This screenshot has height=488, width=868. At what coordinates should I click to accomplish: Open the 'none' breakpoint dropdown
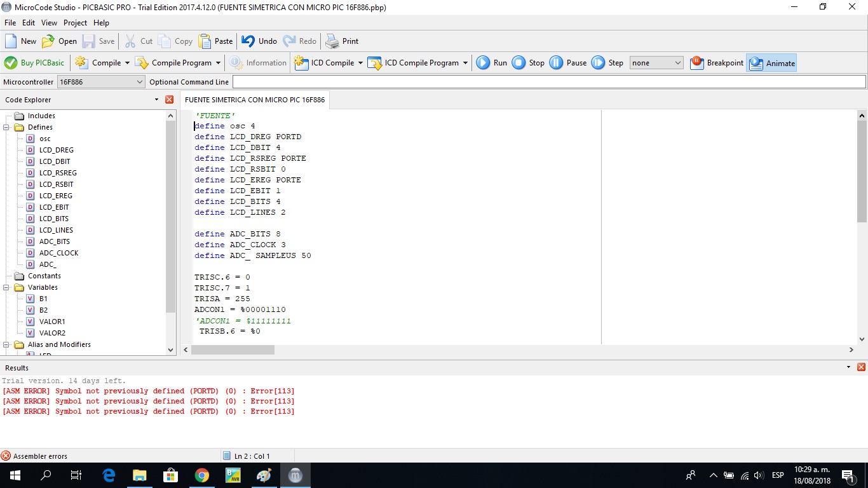(656, 63)
